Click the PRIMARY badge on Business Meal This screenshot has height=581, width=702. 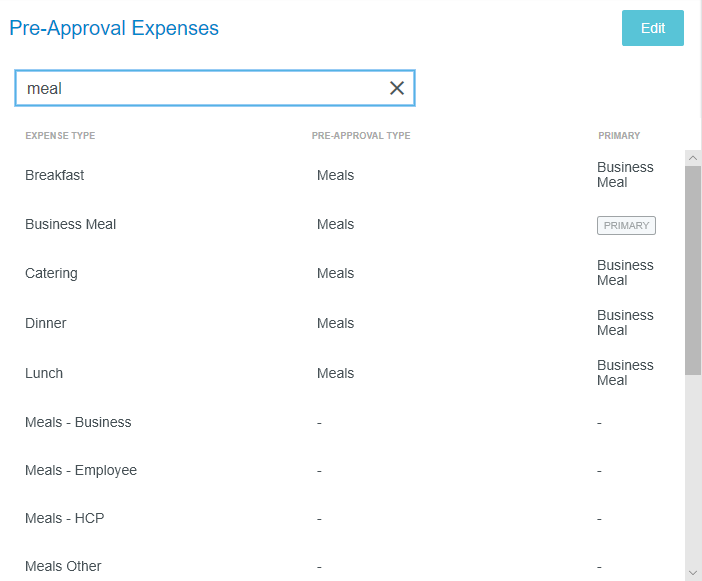[x=626, y=225]
